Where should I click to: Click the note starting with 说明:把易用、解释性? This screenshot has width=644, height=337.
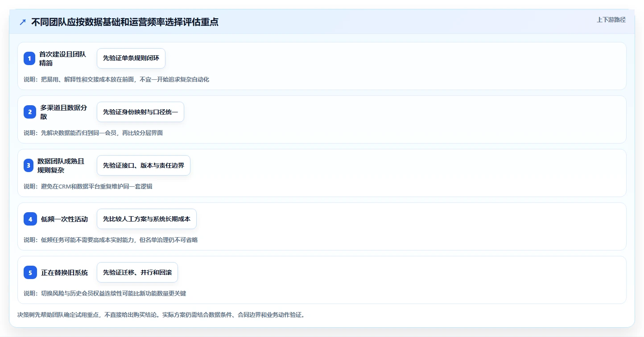coord(116,79)
